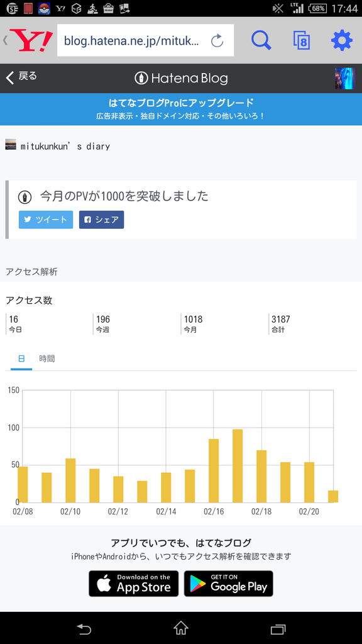Open browser settings gear icon
The width and height of the screenshot is (362, 644).
(341, 40)
